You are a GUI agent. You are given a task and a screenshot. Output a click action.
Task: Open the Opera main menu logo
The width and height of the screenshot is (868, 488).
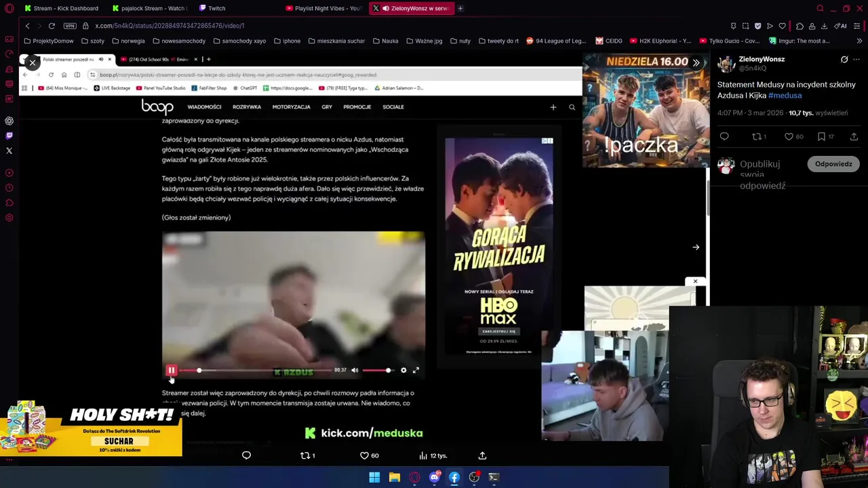pos(9,8)
